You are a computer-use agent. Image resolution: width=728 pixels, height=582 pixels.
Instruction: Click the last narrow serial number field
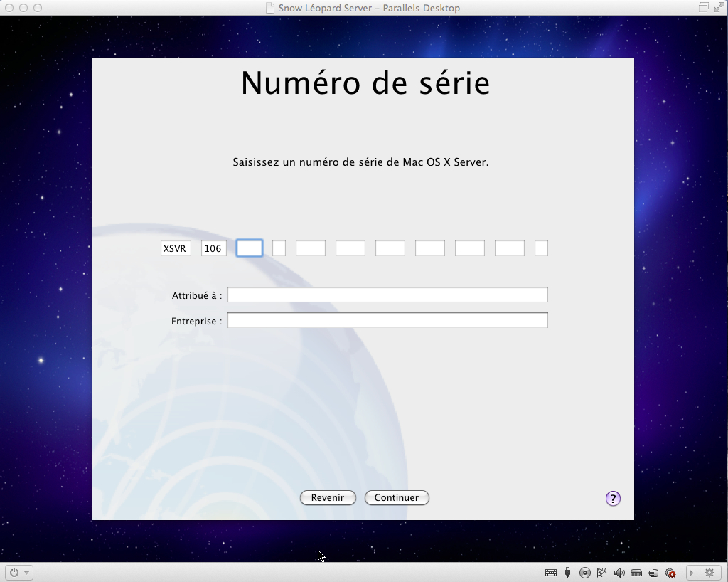tap(541, 248)
